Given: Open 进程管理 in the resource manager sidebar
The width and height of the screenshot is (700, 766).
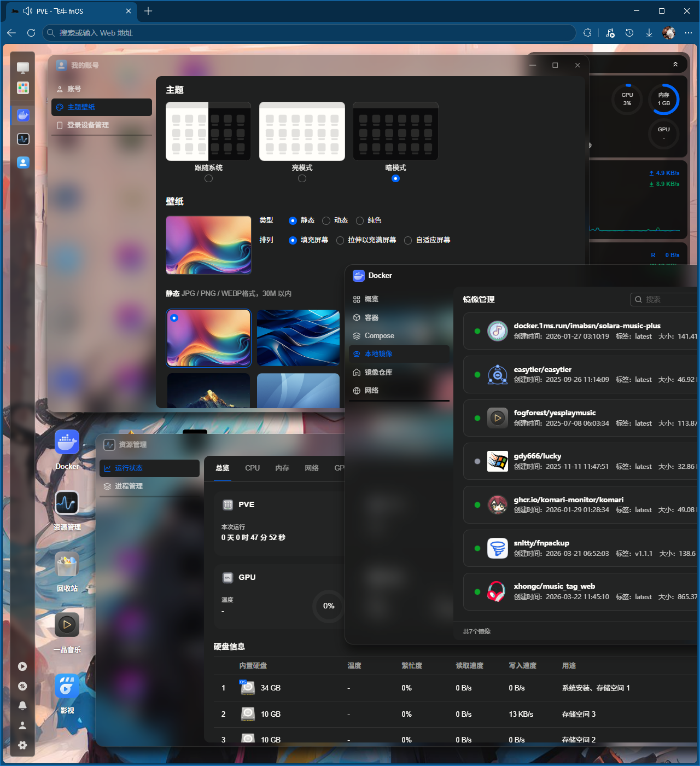Looking at the screenshot, I should pyautogui.click(x=129, y=486).
